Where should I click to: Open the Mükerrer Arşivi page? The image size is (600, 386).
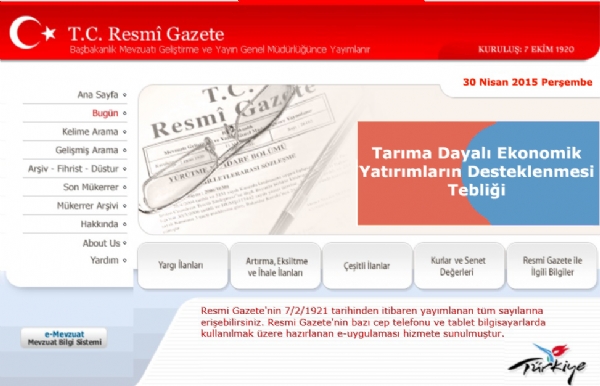click(x=88, y=206)
